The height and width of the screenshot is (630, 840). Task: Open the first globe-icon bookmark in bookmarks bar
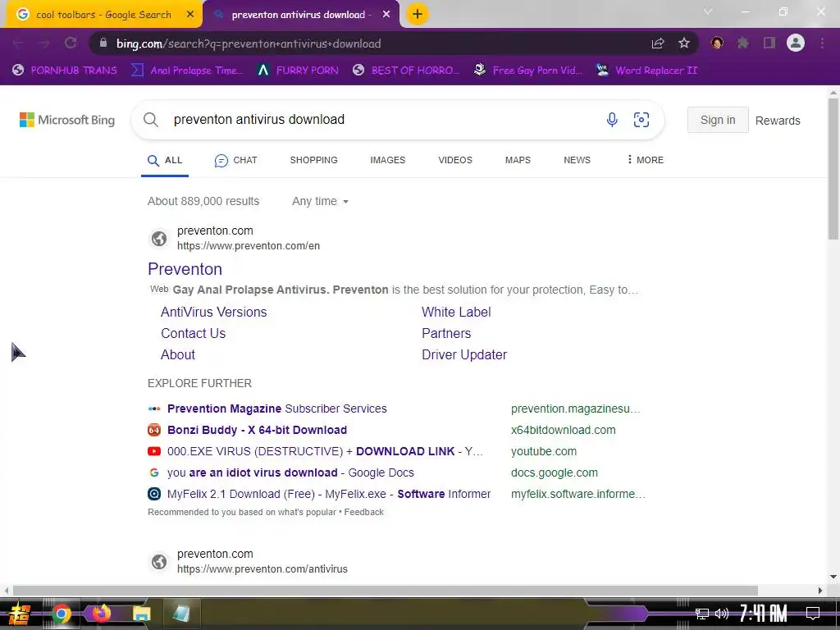tap(65, 71)
